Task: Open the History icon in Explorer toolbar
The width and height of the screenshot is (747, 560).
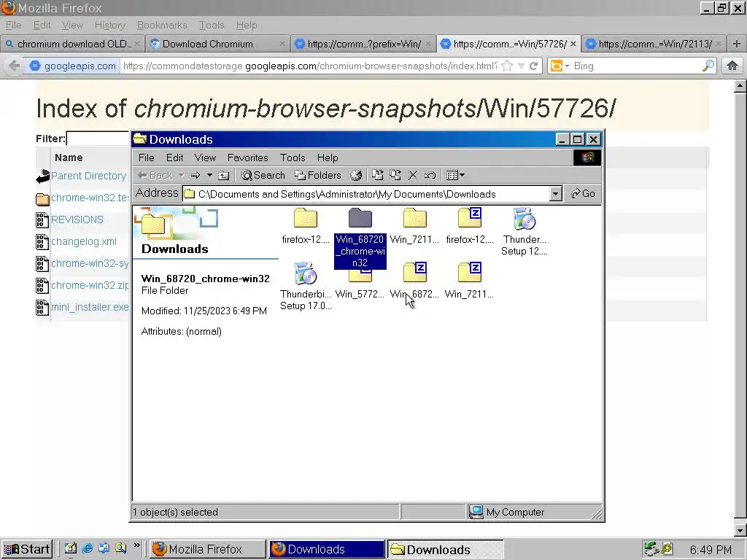Action: (x=356, y=175)
